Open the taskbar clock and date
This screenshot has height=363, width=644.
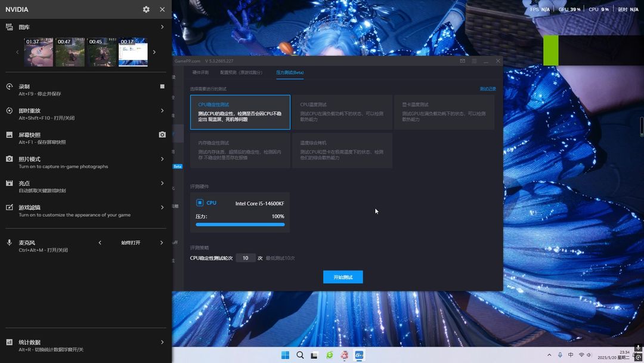[x=614, y=355]
